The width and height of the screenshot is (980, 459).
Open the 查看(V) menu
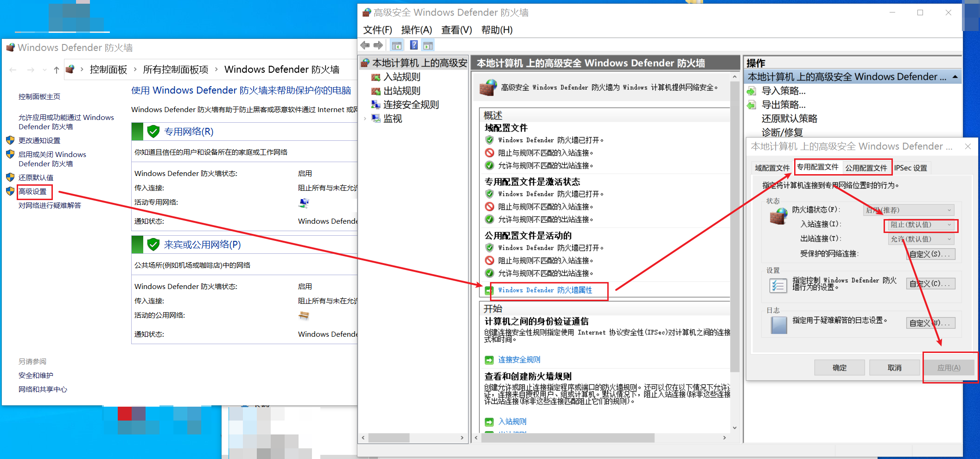tap(456, 30)
